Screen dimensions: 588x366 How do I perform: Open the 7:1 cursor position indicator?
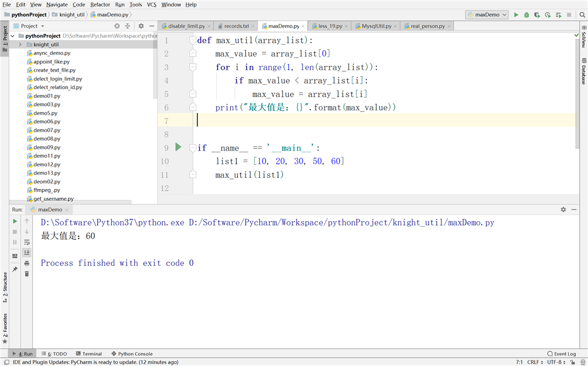coord(519,362)
